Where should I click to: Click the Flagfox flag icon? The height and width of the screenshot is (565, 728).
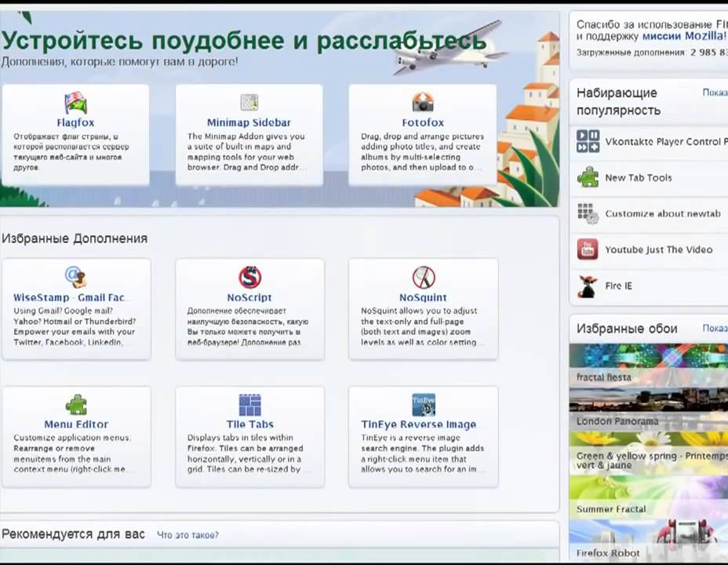pos(75,103)
